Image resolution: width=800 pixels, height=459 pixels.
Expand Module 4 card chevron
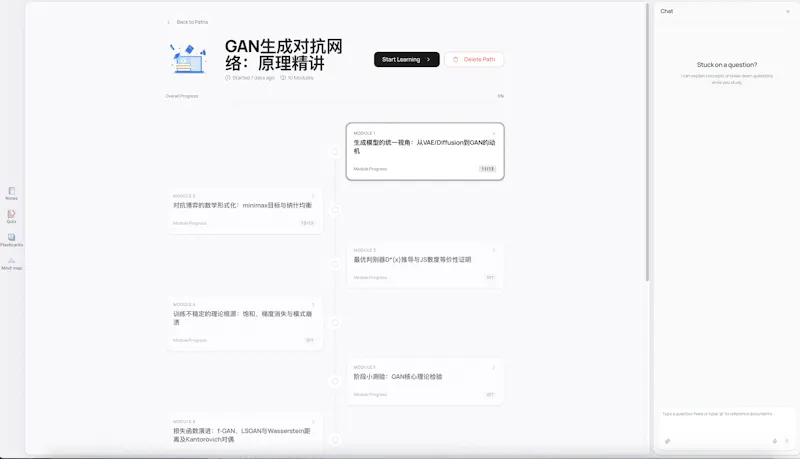click(x=313, y=304)
